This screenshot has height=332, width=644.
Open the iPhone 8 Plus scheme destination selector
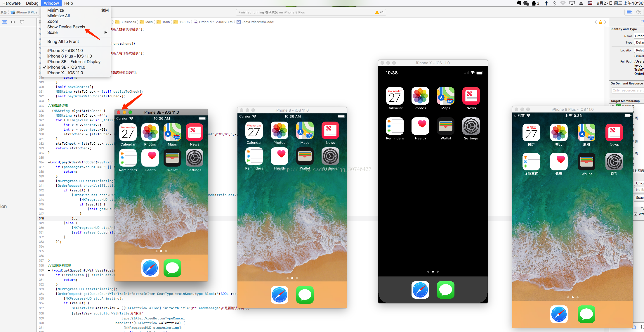24,12
